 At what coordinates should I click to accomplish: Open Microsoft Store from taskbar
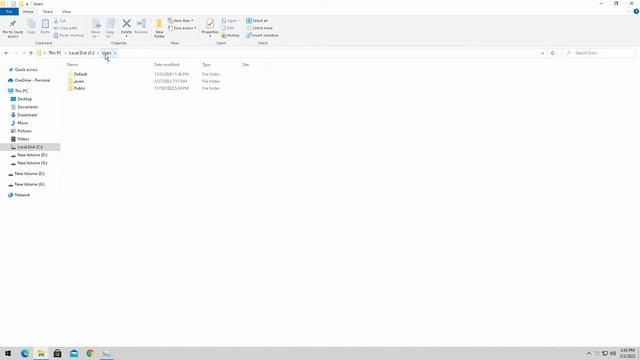(58, 353)
